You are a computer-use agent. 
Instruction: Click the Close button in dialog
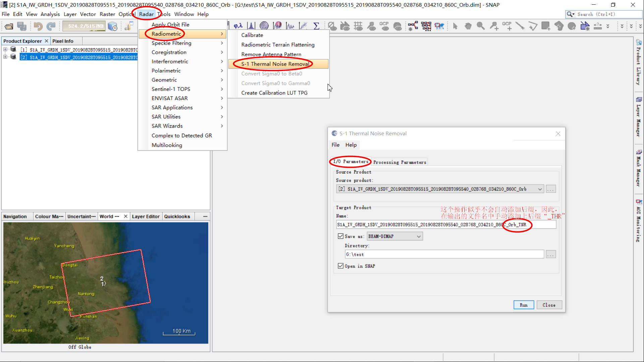click(549, 305)
